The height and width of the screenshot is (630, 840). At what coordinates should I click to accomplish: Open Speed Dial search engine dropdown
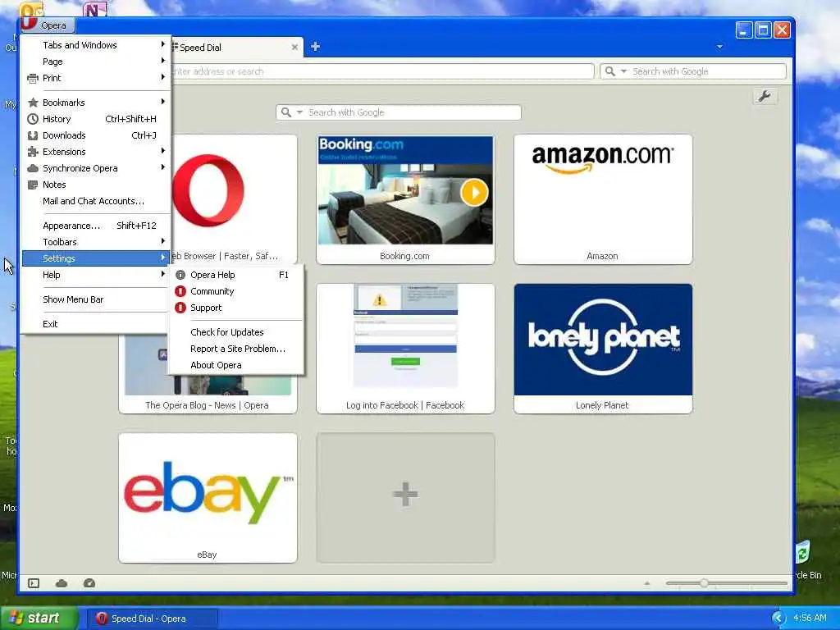tap(300, 112)
